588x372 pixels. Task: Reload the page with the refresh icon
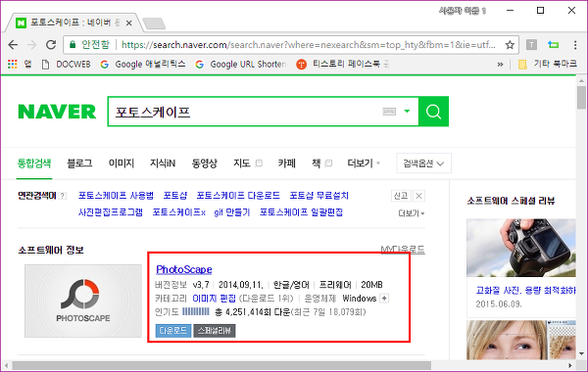[x=51, y=45]
